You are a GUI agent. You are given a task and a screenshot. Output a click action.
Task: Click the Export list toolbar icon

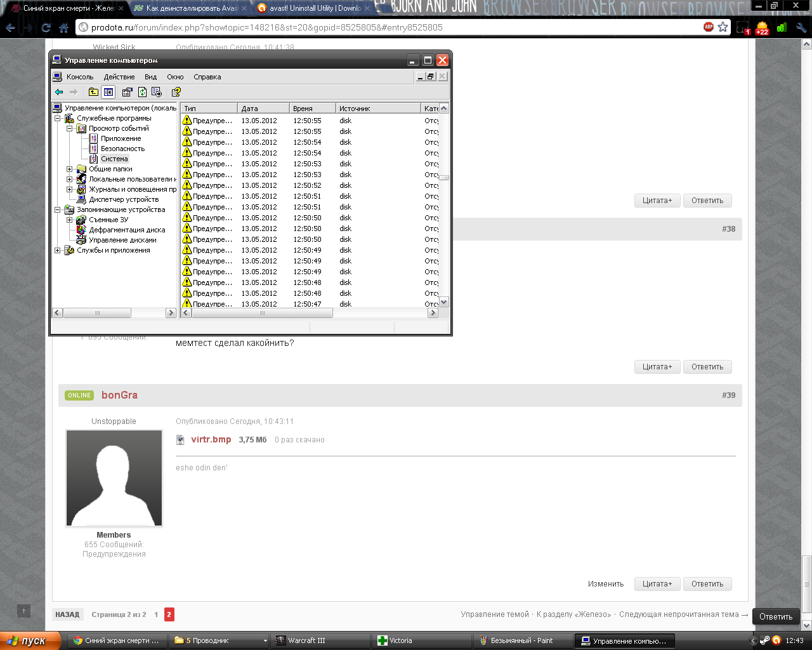(x=157, y=92)
